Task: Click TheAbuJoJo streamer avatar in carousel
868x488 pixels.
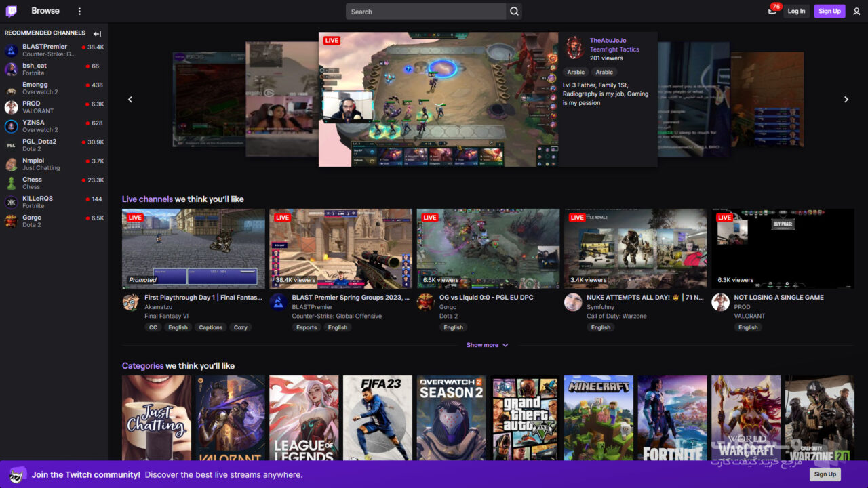Action: (575, 47)
